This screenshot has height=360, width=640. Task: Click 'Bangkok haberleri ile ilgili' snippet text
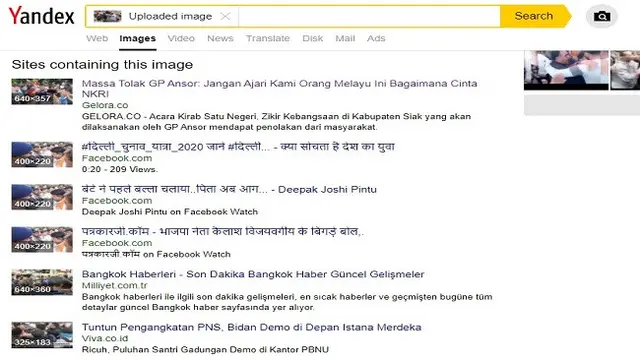(287, 302)
